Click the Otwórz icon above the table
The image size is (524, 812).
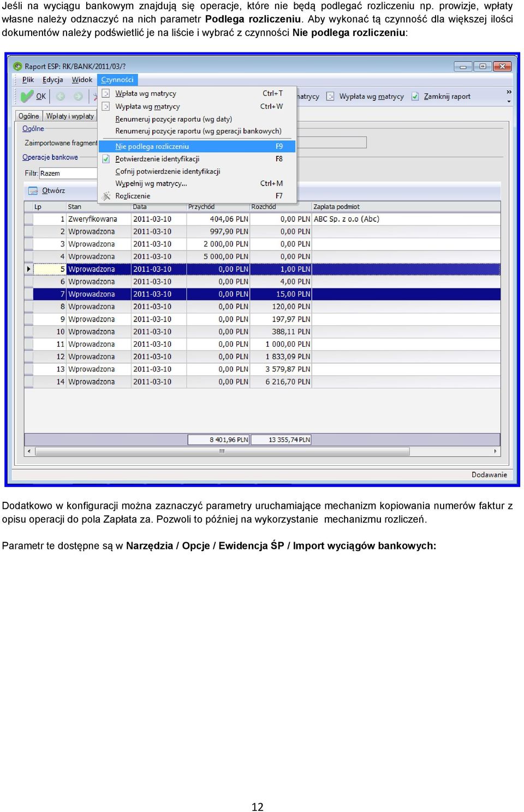[32, 191]
